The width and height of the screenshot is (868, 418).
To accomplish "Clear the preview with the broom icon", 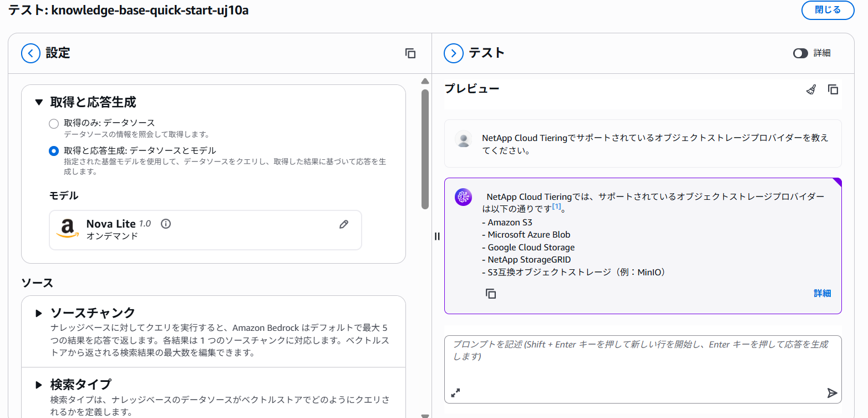I will 811,89.
